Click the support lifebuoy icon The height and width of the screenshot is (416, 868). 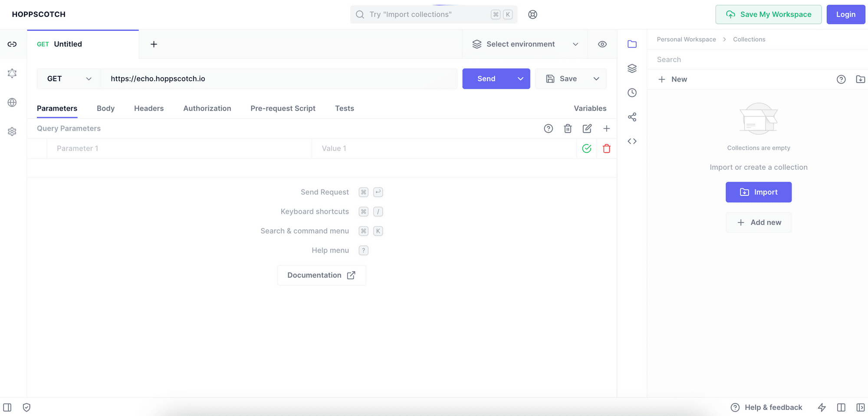533,14
